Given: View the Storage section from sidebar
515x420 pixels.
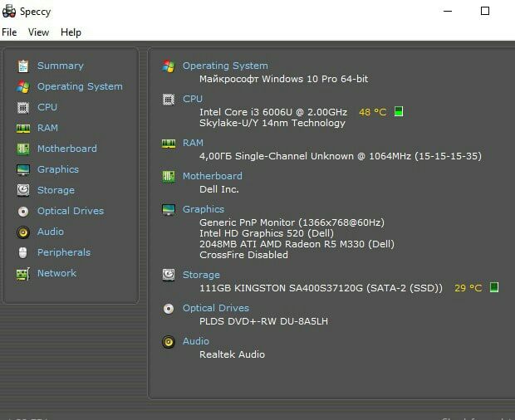Looking at the screenshot, I should click(56, 190).
